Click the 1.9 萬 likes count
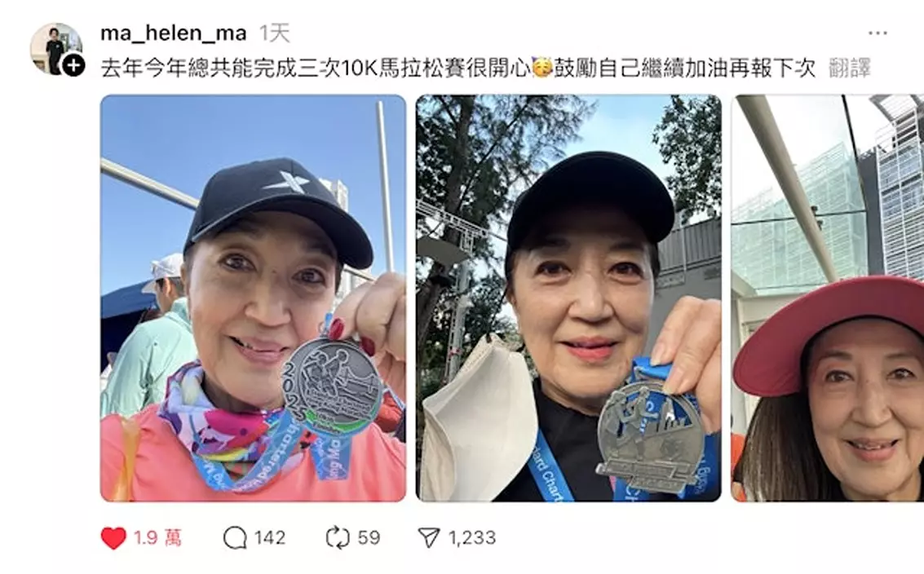 [x=157, y=537]
